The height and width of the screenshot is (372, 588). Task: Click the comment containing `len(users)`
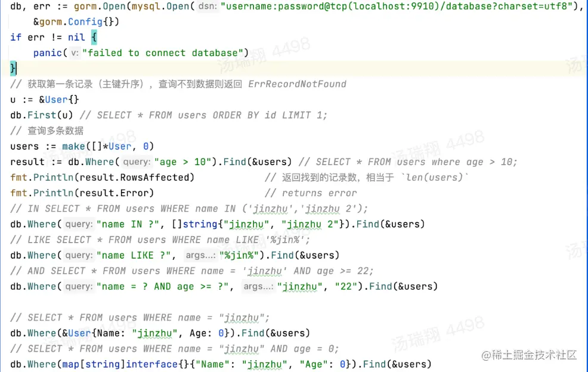click(367, 178)
